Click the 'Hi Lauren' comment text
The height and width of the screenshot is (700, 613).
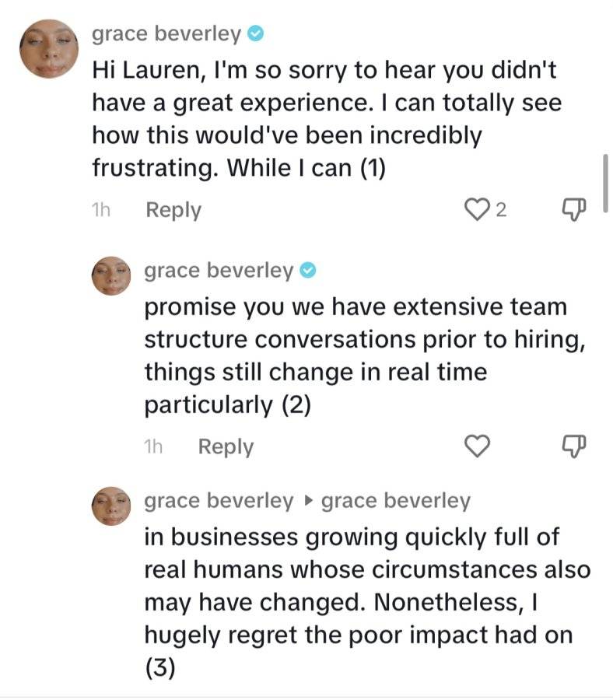pos(327,119)
